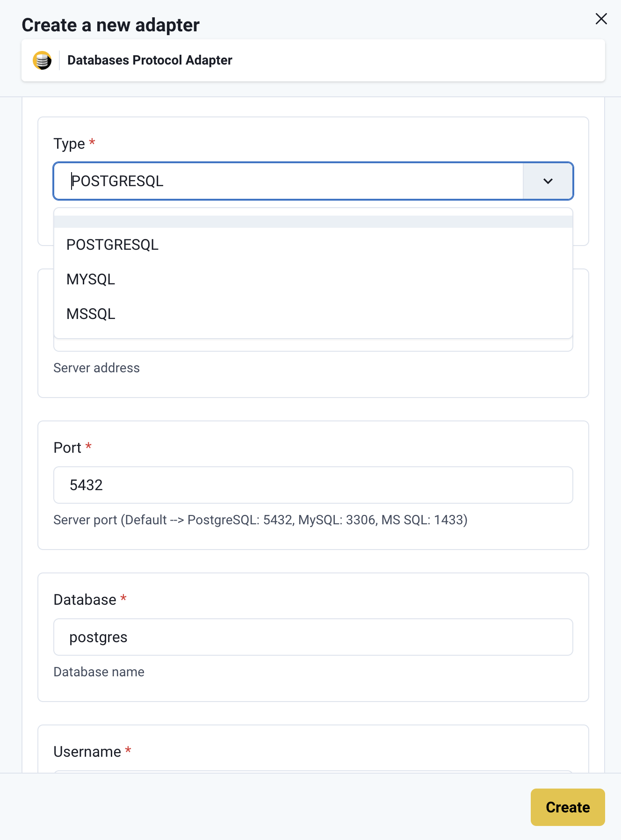The height and width of the screenshot is (840, 621).
Task: Click the Server port default hint text
Action: pos(260,520)
